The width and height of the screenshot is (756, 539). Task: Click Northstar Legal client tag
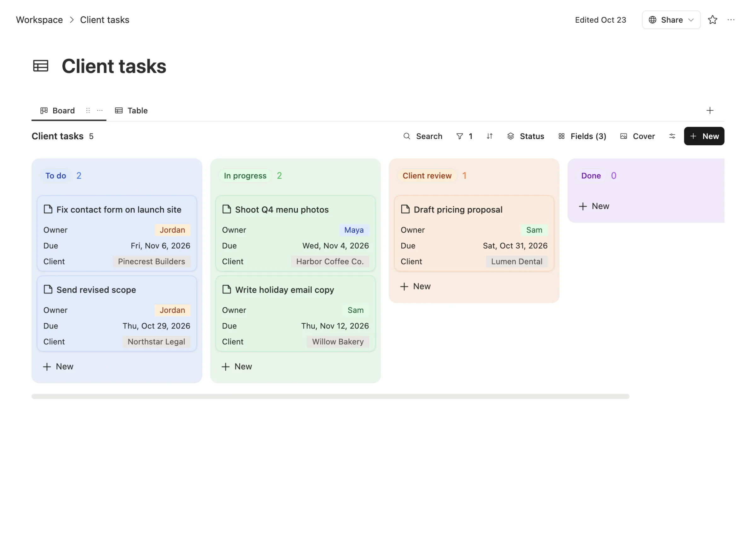click(156, 342)
